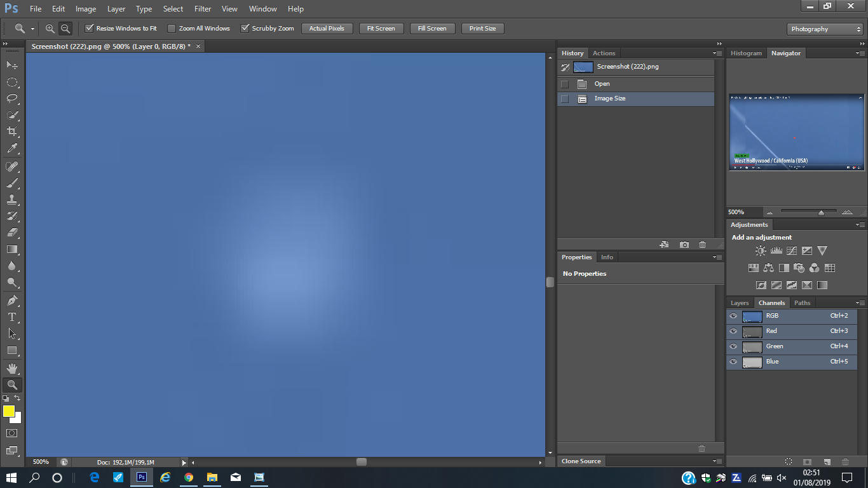This screenshot has width=868, height=488.
Task: Click the yellow foreground color swatch
Action: pos(8,412)
